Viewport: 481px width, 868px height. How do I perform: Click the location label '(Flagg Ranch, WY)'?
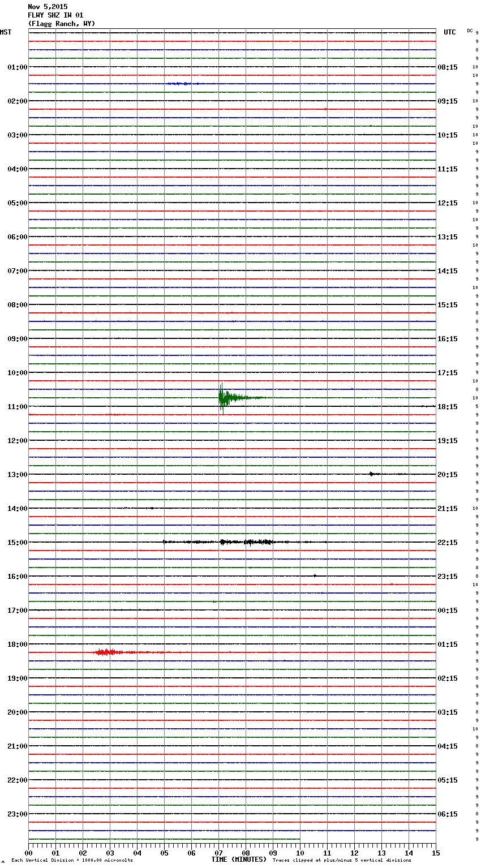coord(62,24)
